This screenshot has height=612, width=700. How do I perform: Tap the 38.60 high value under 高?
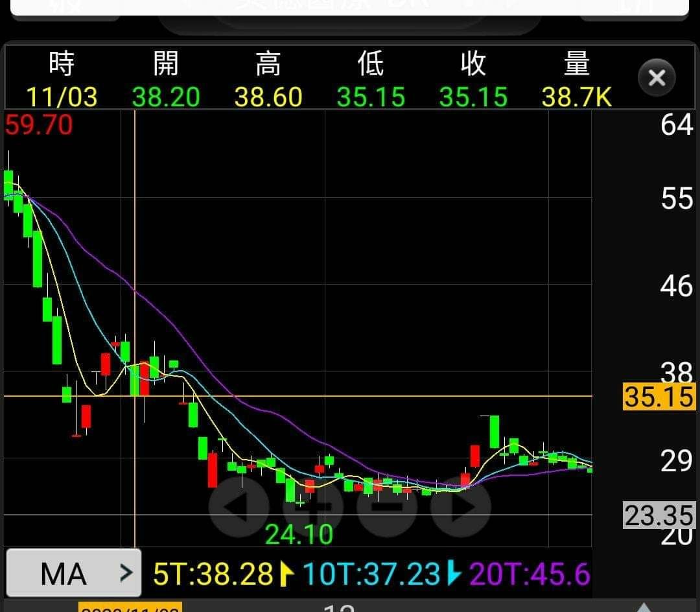[268, 97]
